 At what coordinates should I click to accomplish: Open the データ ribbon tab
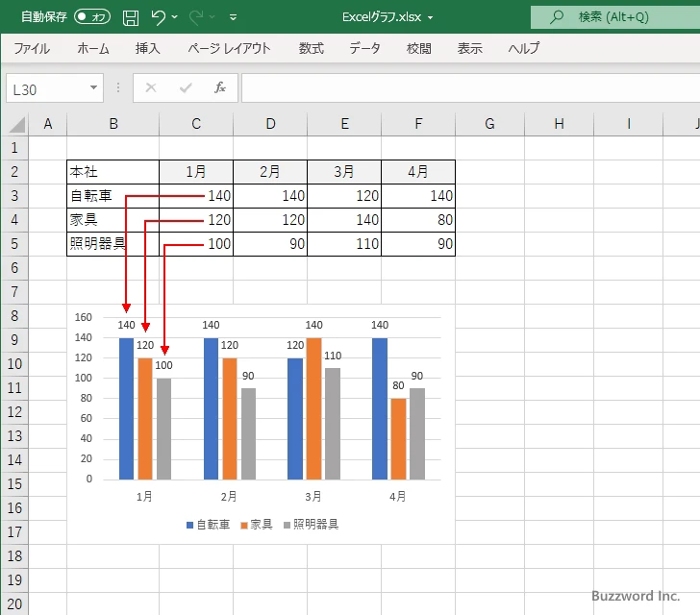click(x=364, y=48)
